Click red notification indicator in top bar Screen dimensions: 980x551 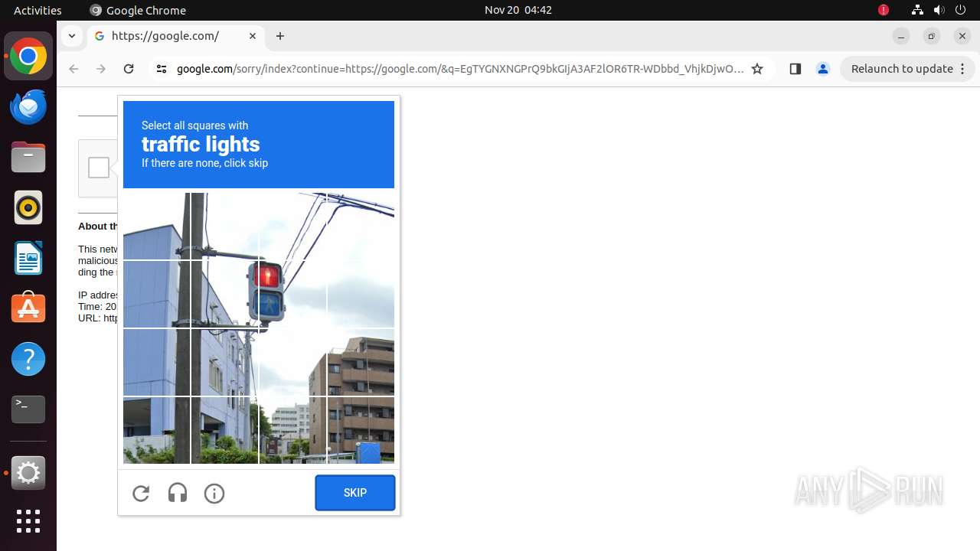click(x=884, y=10)
